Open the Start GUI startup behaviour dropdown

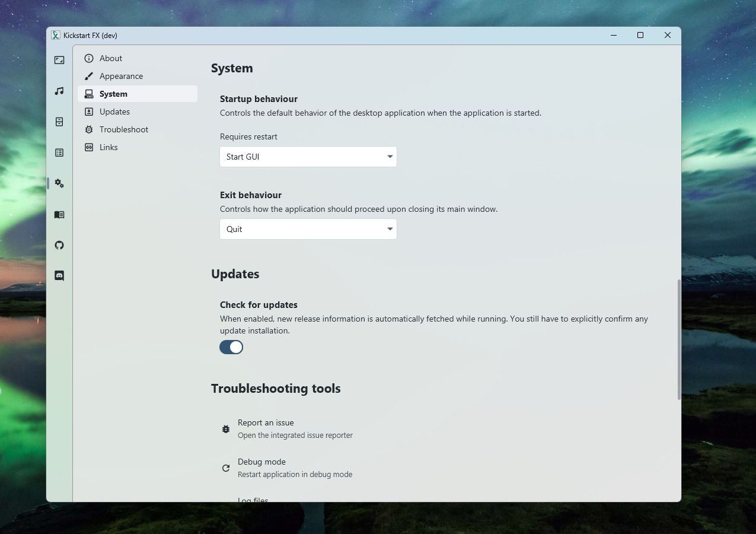coord(308,157)
